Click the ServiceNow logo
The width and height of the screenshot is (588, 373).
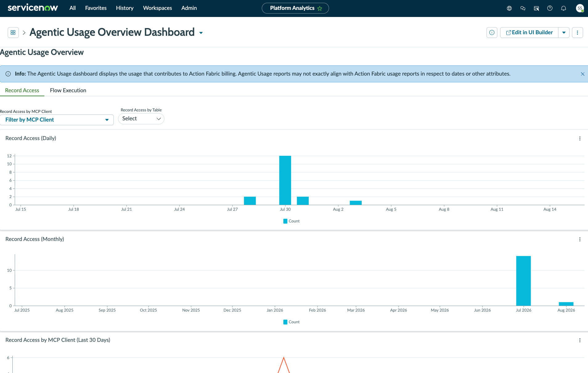tap(33, 8)
